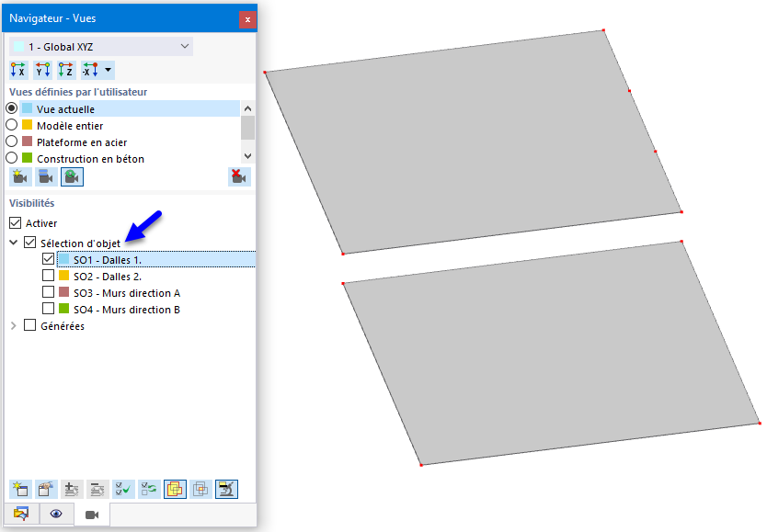Delete user-defined view camera icon
Screen dimensions: 767x532
click(239, 176)
